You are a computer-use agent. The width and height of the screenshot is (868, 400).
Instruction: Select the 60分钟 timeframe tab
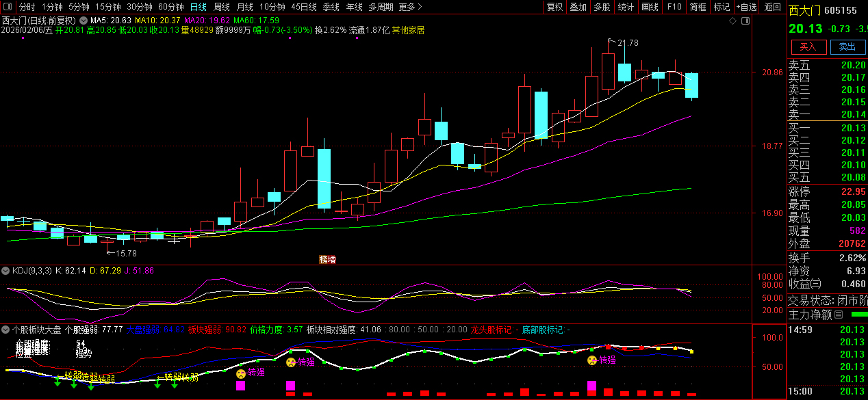pos(170,7)
